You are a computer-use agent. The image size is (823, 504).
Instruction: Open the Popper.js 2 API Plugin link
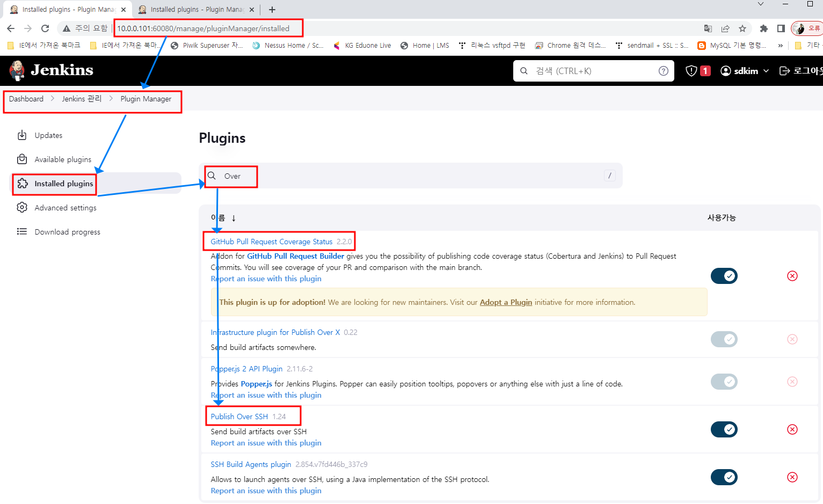(x=246, y=369)
